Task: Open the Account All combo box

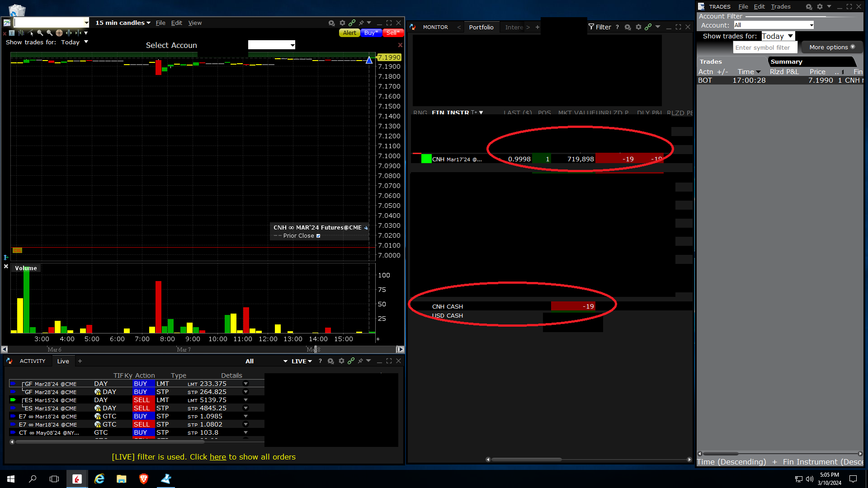Action: tap(774, 25)
